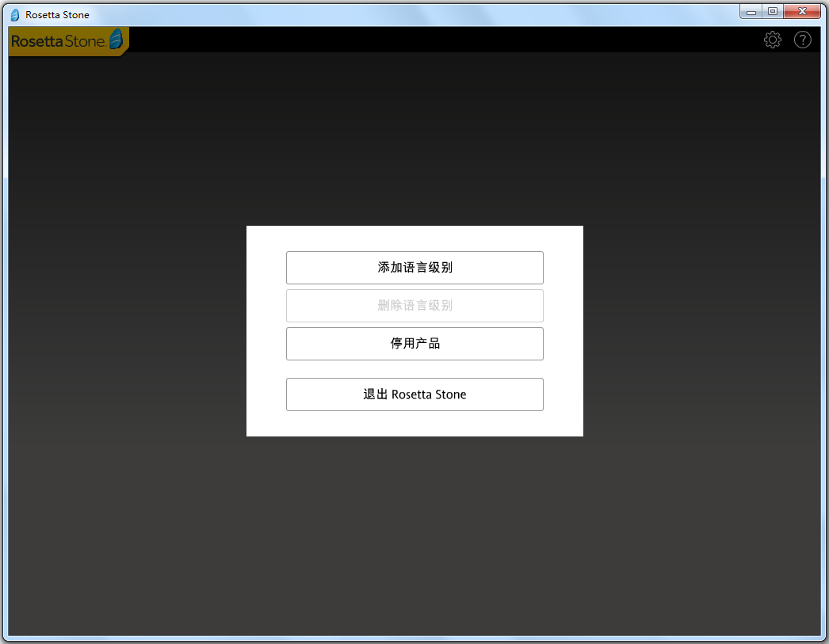Click the 添加语言级别 button
This screenshot has width=829, height=644.
[x=414, y=268]
